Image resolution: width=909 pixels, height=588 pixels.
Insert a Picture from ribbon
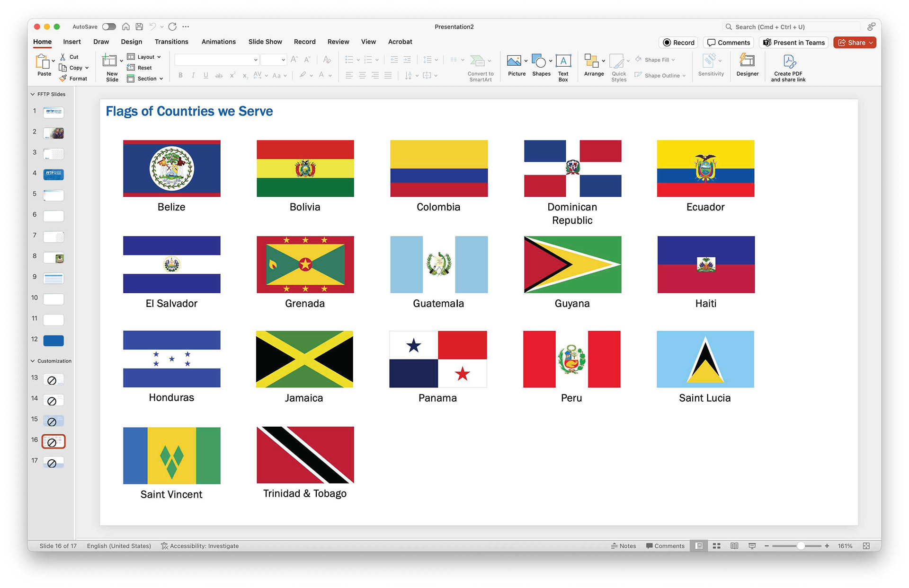click(514, 61)
